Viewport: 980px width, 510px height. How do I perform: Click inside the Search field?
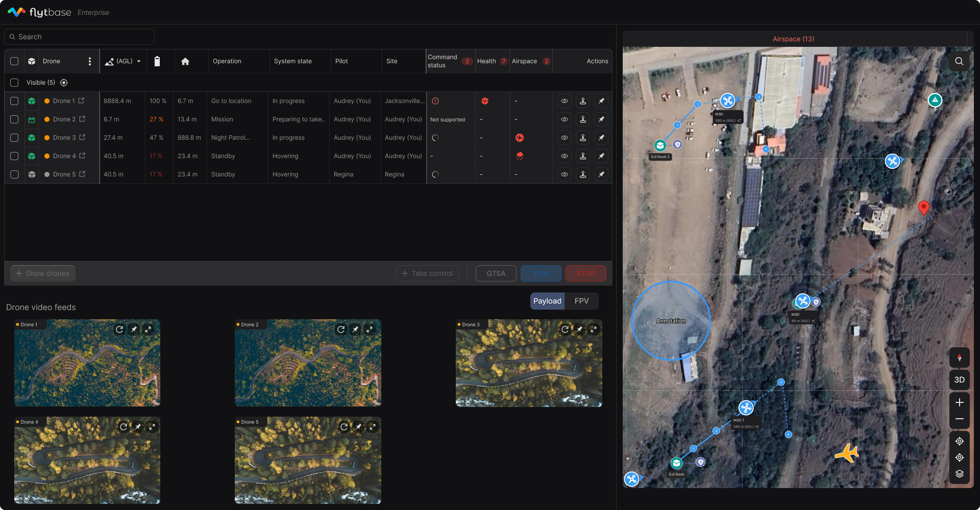79,36
